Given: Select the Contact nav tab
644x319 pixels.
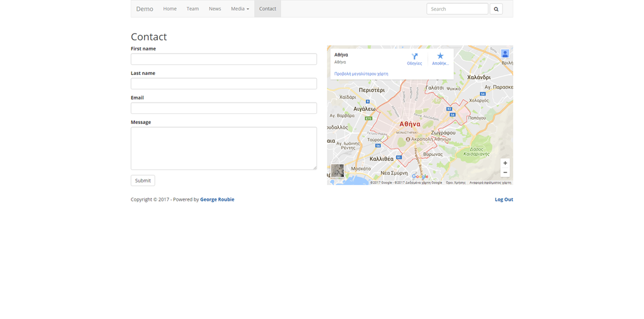Looking at the screenshot, I should point(267,9).
